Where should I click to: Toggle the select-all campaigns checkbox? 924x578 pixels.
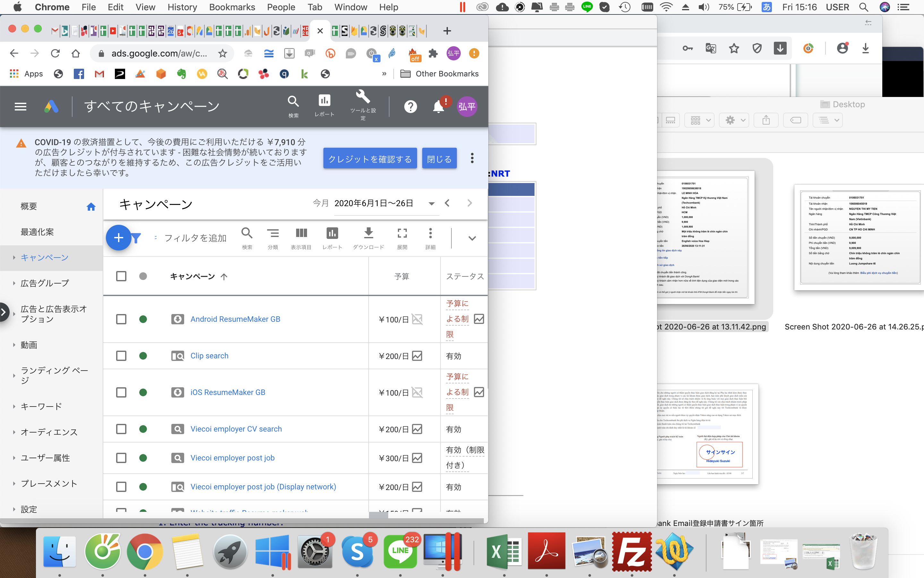coord(121,276)
